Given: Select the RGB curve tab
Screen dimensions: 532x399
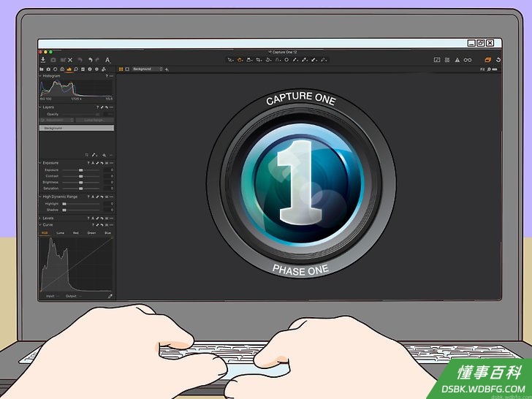Looking at the screenshot, I should pyautogui.click(x=45, y=232).
